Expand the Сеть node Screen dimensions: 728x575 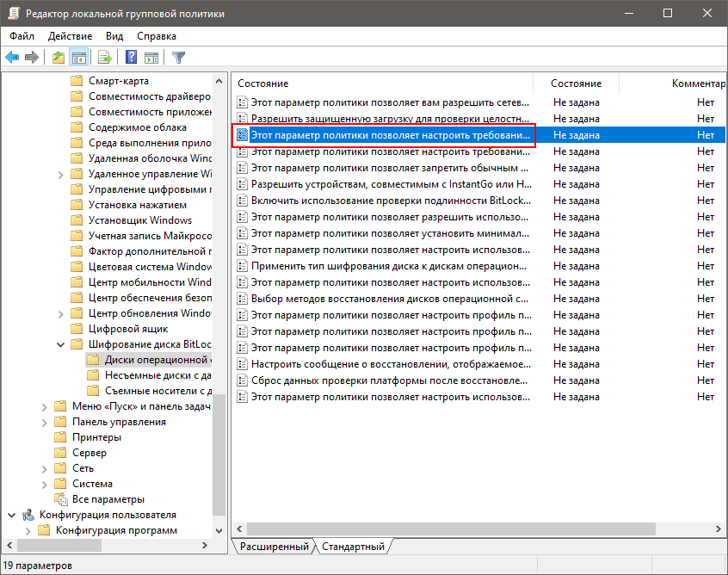point(44,468)
